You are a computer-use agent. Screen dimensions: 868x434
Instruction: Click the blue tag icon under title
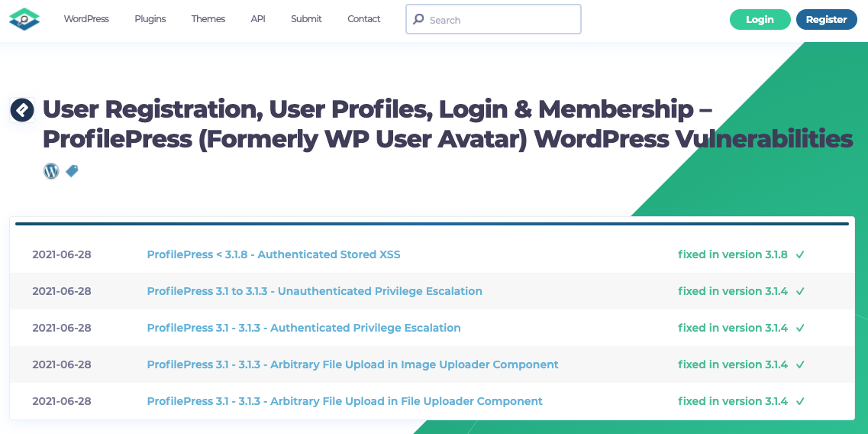(x=72, y=170)
